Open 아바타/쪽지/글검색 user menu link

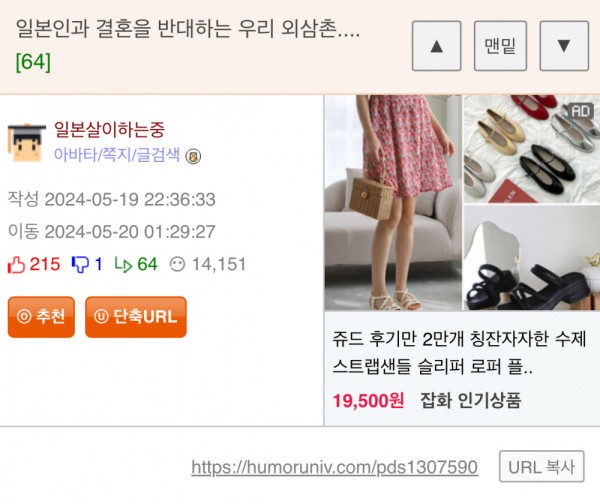click(x=117, y=155)
